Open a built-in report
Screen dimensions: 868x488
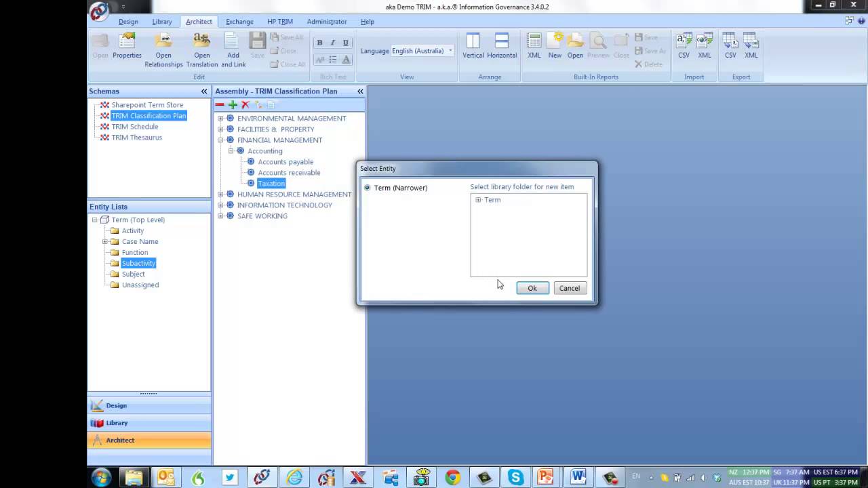[x=575, y=46]
